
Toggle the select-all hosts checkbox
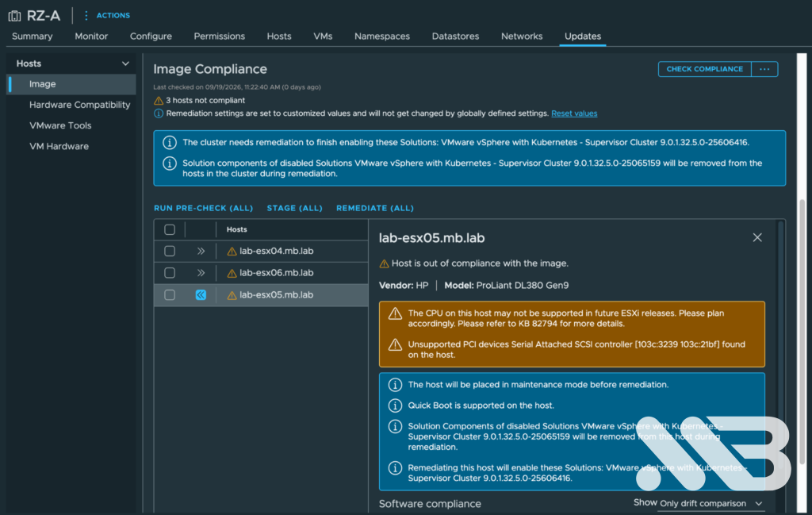pos(170,229)
